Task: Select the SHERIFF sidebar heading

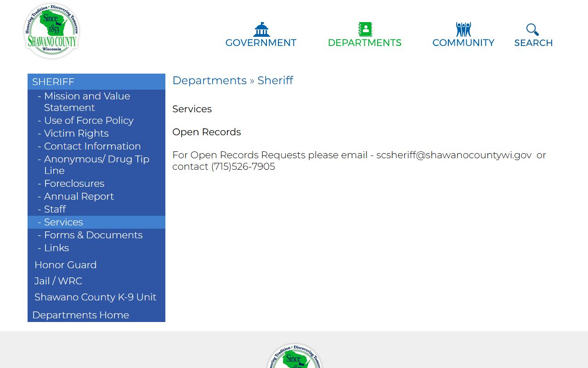Action: pyautogui.click(x=96, y=81)
